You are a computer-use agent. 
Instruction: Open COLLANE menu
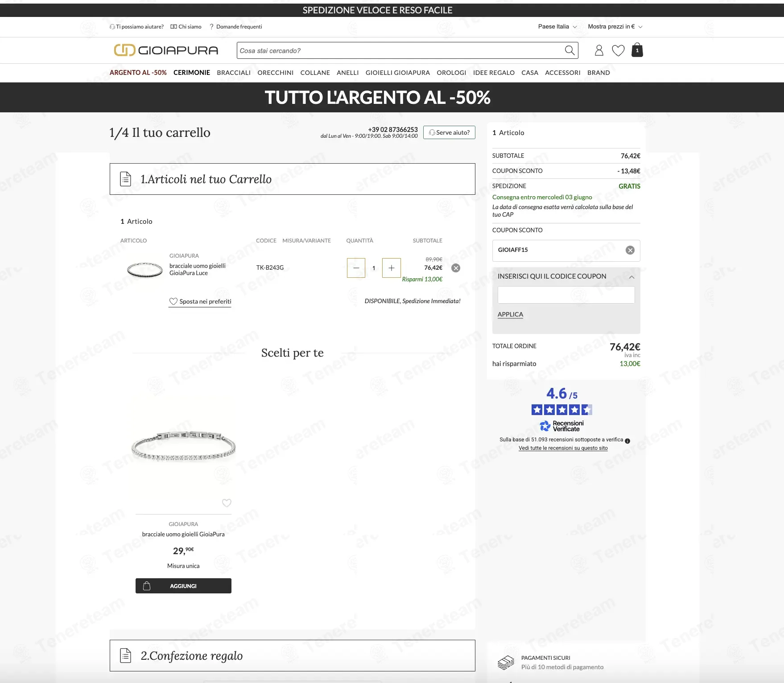pyautogui.click(x=315, y=73)
